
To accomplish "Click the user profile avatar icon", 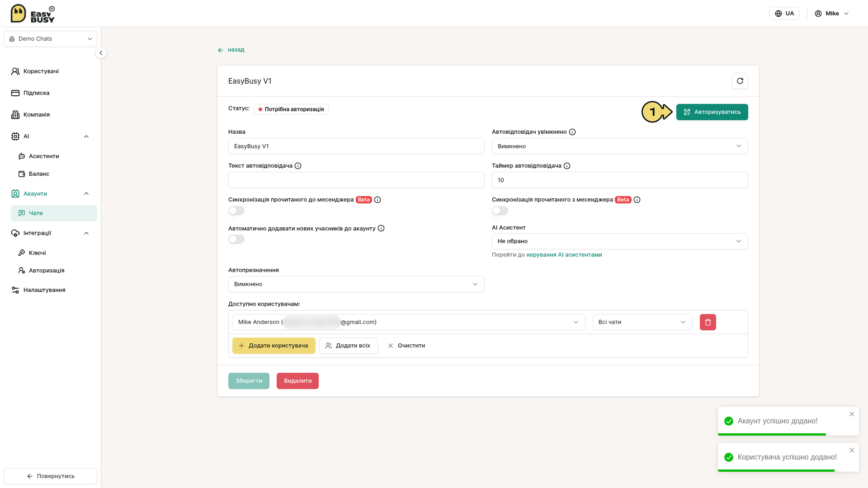I will 818,14.
